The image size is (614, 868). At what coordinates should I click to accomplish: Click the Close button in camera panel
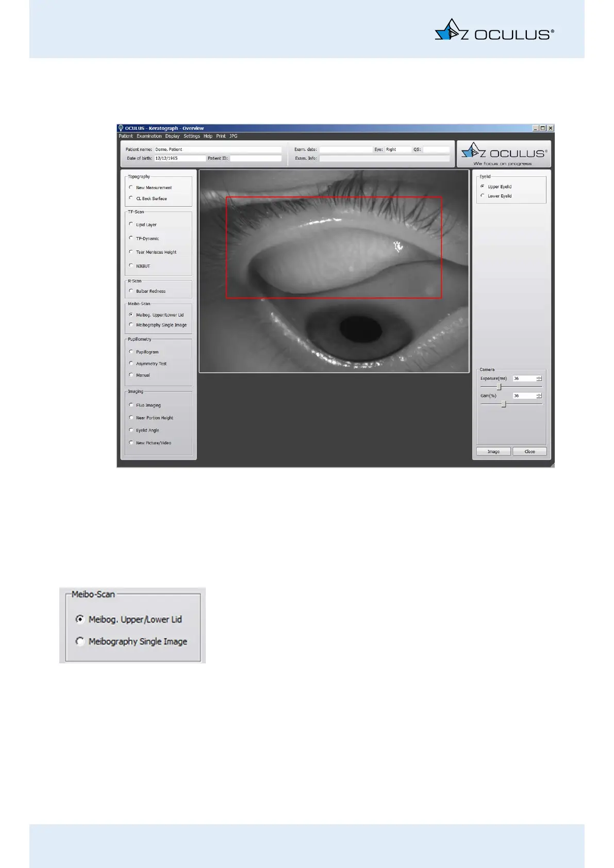[x=529, y=452]
